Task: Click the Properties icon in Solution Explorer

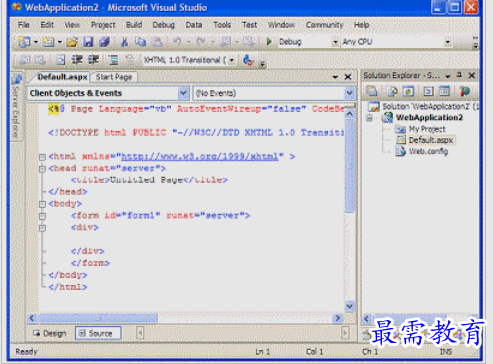Action: click(x=372, y=91)
